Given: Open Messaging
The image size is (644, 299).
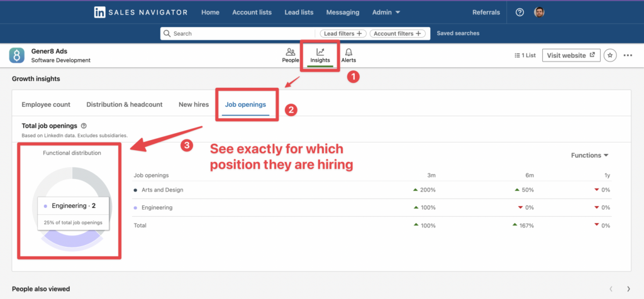Looking at the screenshot, I should coord(343,13).
